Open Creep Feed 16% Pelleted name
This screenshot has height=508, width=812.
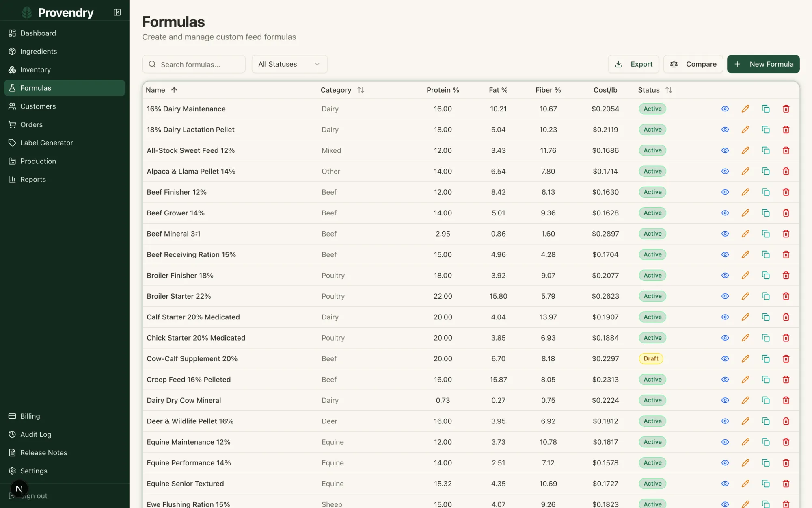[x=189, y=380]
